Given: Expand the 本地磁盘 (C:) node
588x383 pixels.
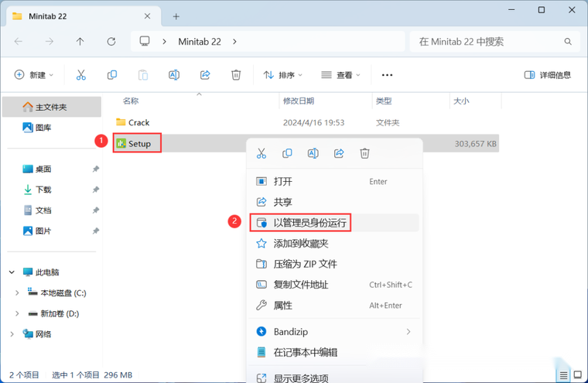Looking at the screenshot, I should point(17,293).
